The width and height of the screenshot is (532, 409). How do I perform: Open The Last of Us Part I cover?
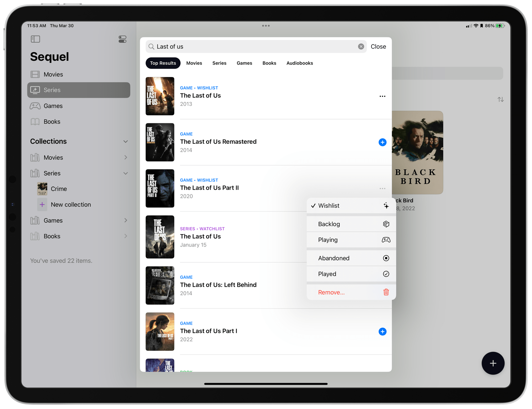(160, 332)
